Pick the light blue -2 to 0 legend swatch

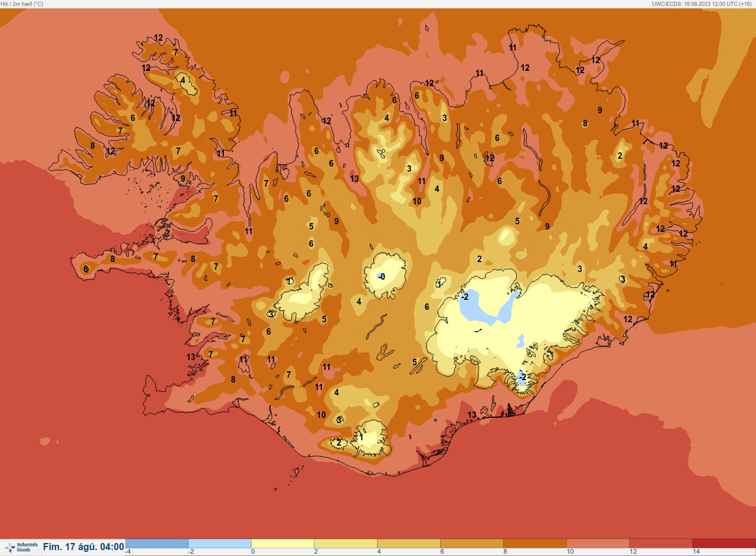[220, 544]
